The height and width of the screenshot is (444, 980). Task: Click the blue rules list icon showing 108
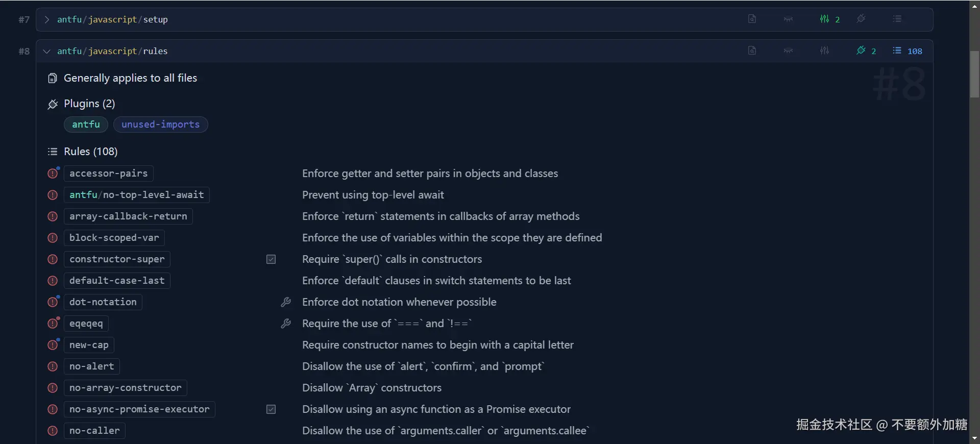(x=897, y=51)
